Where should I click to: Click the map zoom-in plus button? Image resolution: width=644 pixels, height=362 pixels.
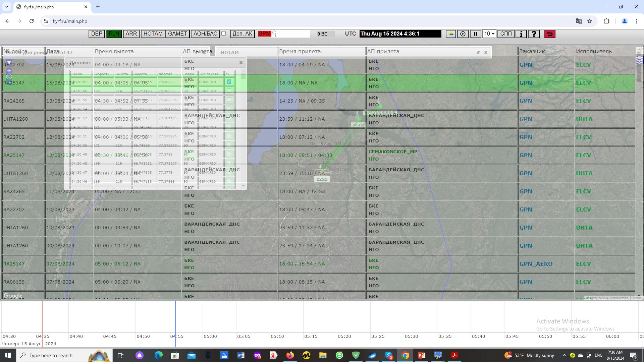[x=9, y=71]
